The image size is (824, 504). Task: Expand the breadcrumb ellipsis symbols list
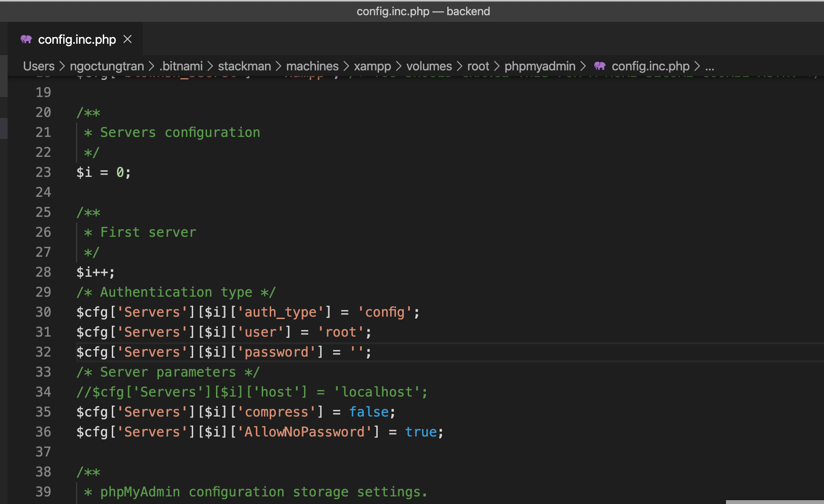[710, 66]
